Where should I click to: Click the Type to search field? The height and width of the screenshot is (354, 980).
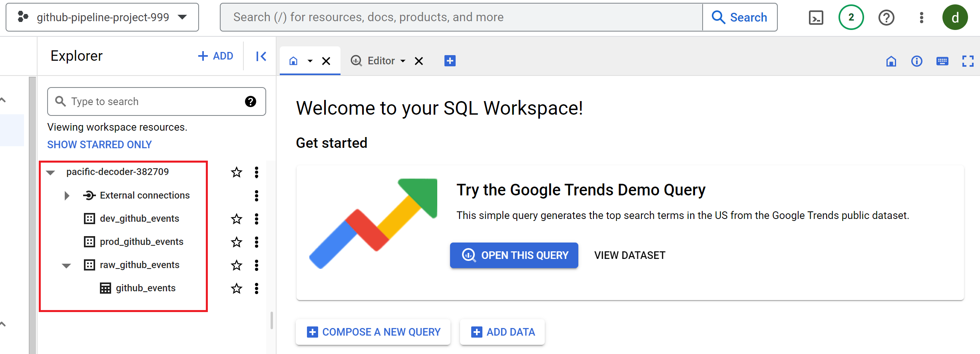pyautogui.click(x=157, y=101)
